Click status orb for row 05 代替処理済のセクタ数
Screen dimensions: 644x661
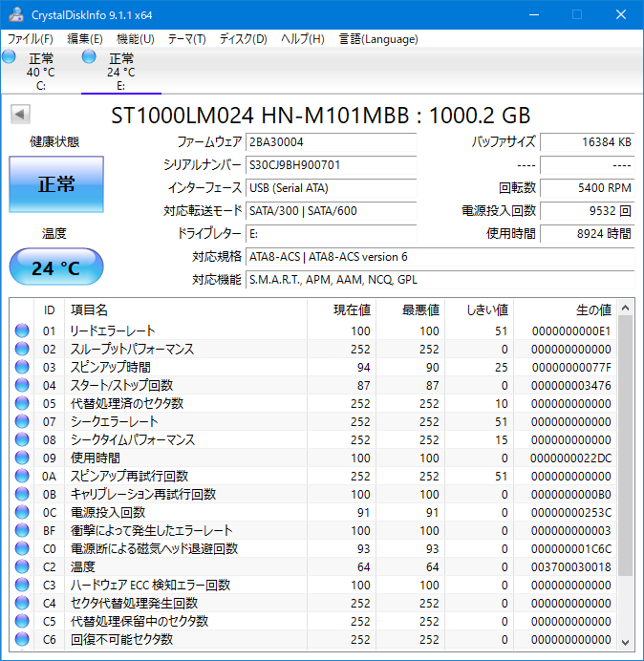coord(22,403)
